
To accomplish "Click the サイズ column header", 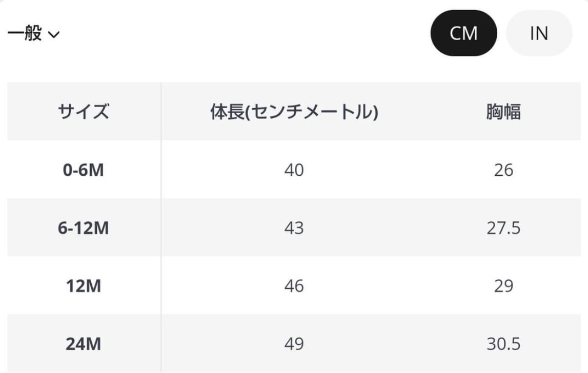I will (84, 112).
